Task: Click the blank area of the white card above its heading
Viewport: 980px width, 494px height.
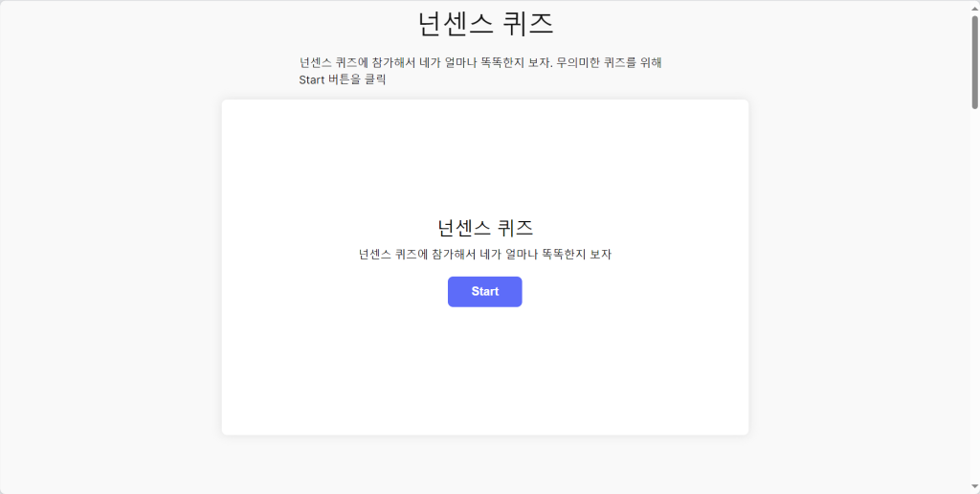Action: point(485,153)
